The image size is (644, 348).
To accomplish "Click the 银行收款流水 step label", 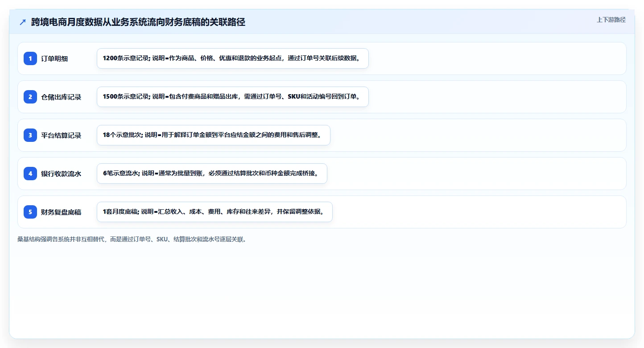I will point(61,174).
